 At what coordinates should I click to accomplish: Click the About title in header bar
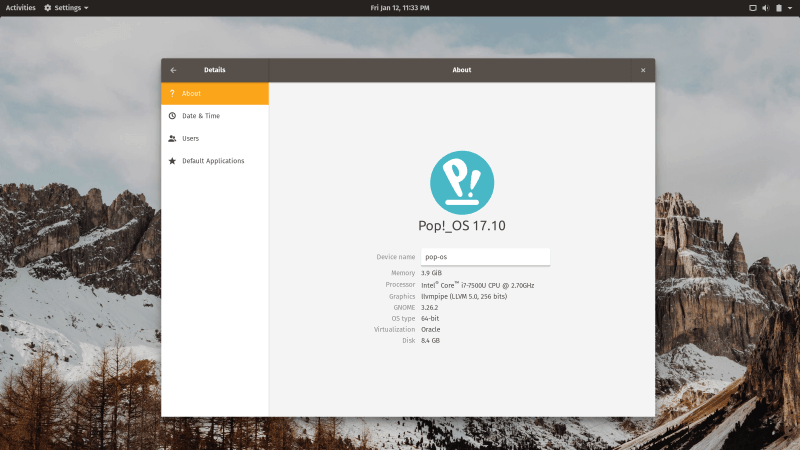[x=462, y=70]
